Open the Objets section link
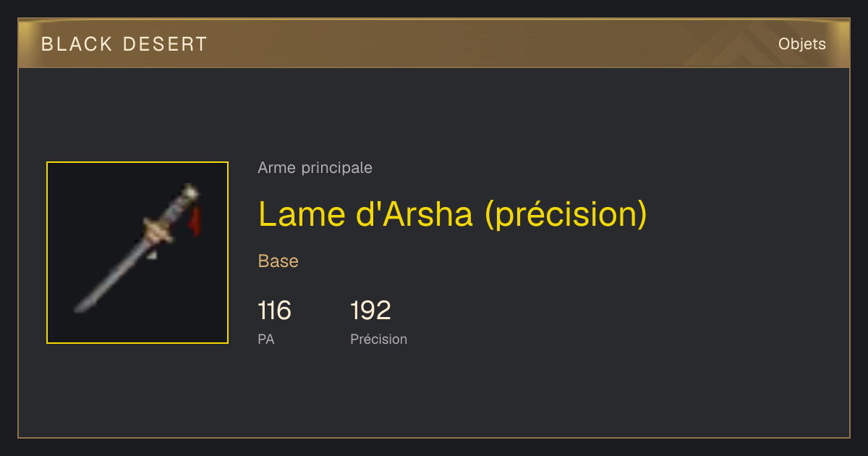This screenshot has width=868, height=456. (x=802, y=44)
